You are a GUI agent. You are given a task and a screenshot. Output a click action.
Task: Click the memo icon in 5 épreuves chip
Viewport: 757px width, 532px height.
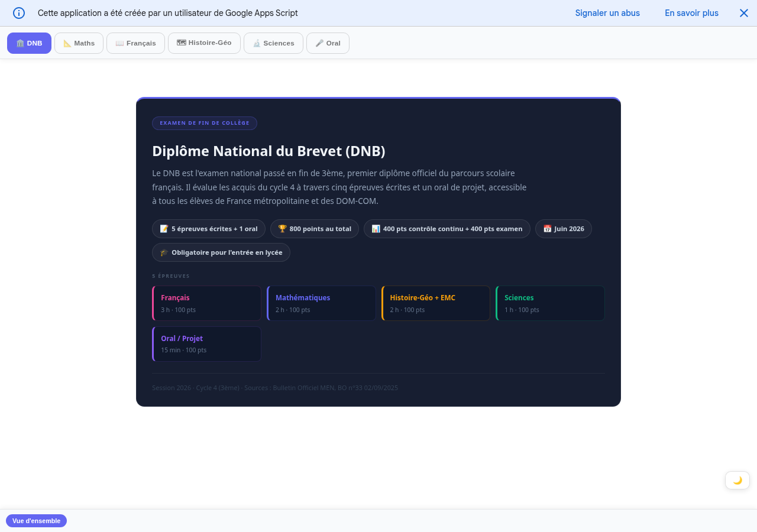point(164,229)
